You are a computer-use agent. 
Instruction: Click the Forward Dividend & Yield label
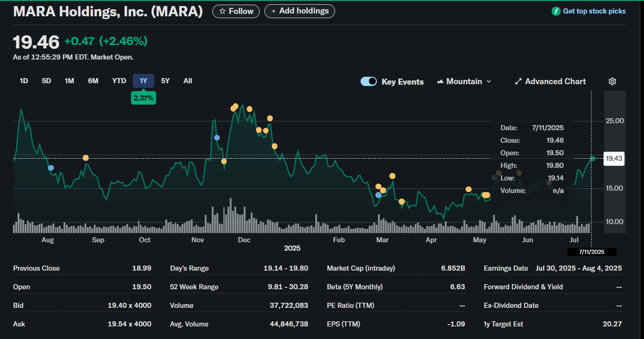click(x=523, y=287)
